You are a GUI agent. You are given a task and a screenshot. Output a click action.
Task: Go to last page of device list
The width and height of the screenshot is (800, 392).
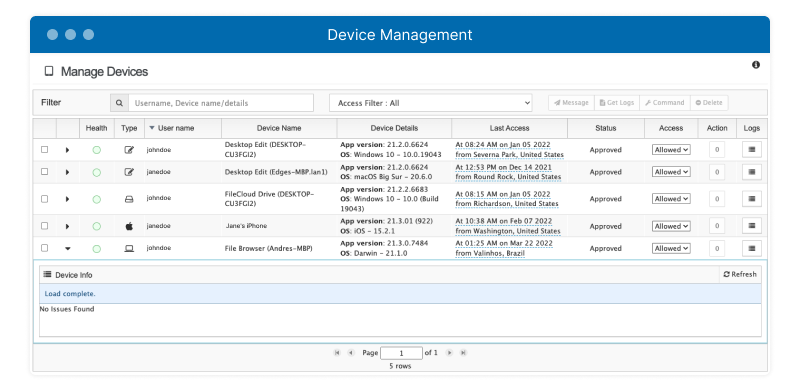[x=463, y=353]
